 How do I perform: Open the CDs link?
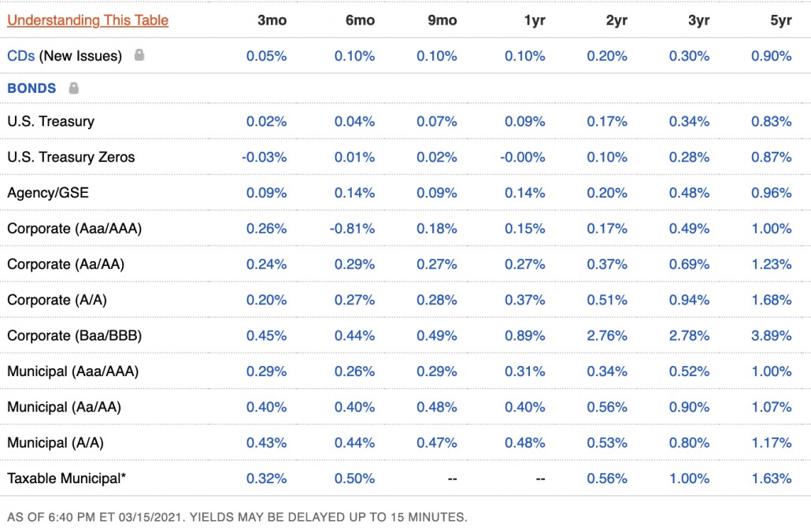tap(21, 56)
